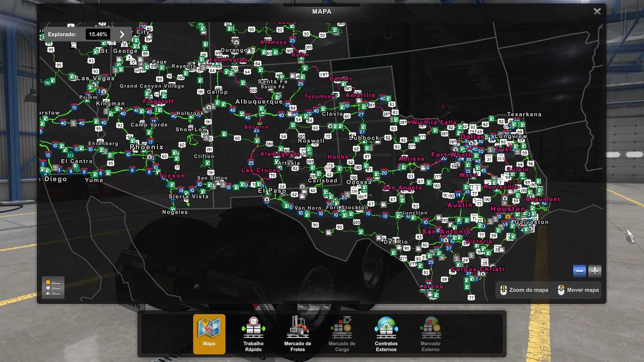
Task: Click the Mover mapa hint
Action: point(578,290)
